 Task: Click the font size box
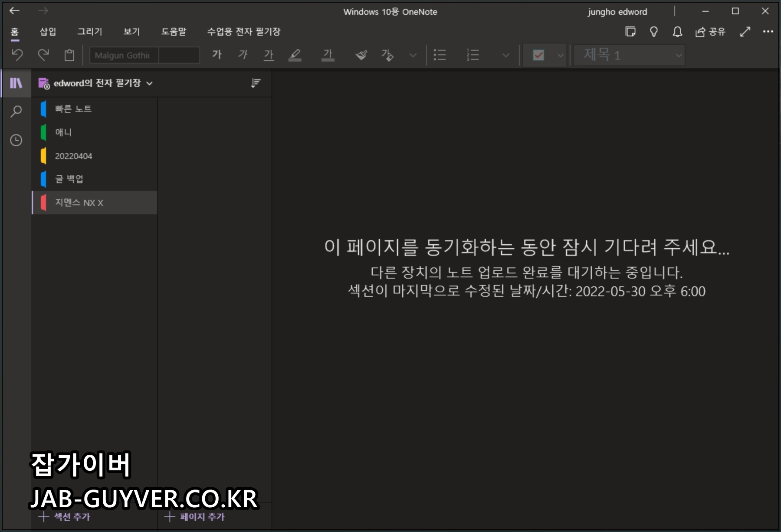pos(179,55)
